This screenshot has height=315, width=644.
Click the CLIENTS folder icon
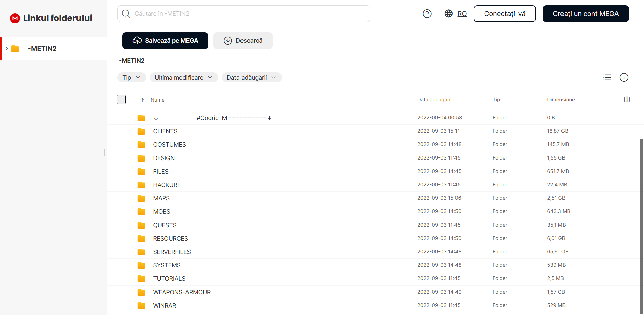pyautogui.click(x=141, y=131)
